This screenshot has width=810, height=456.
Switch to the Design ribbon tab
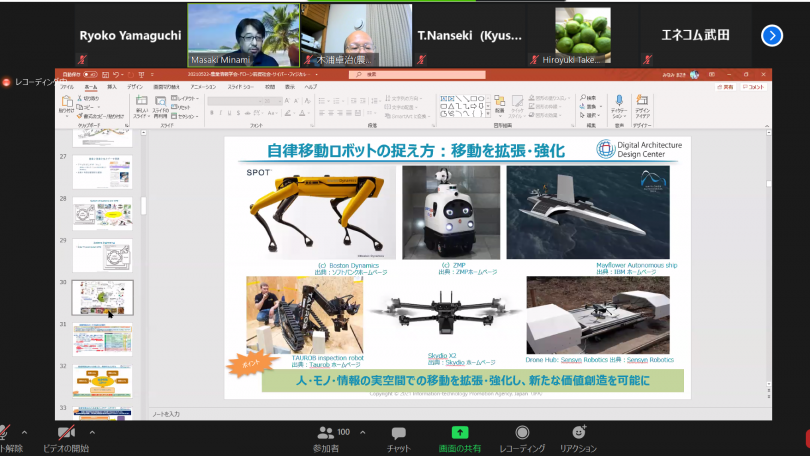coord(135,87)
